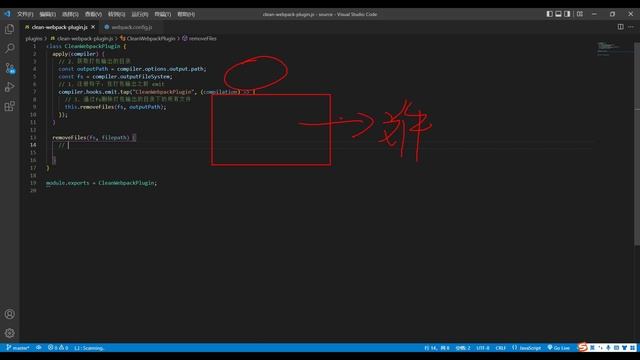Click the plugins breadcrumb folder

(x=33, y=38)
